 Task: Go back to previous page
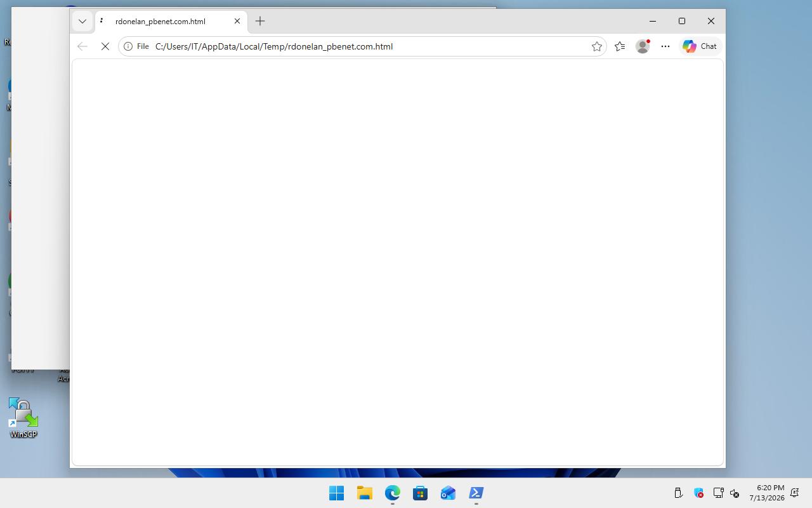click(82, 46)
